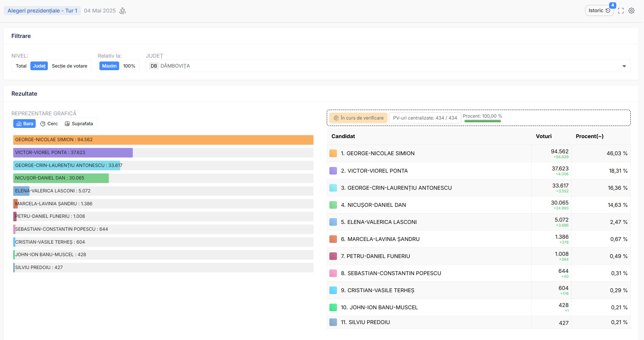The height and width of the screenshot is (340, 644).
Task: Switch chart to Suprafata view
Action: (79, 124)
